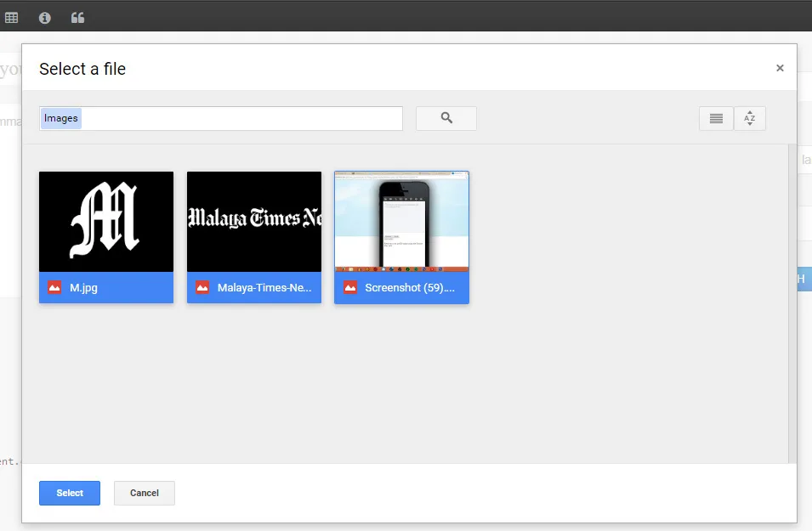
Task: Click image type icon beside Screenshot (59)
Action: (350, 287)
